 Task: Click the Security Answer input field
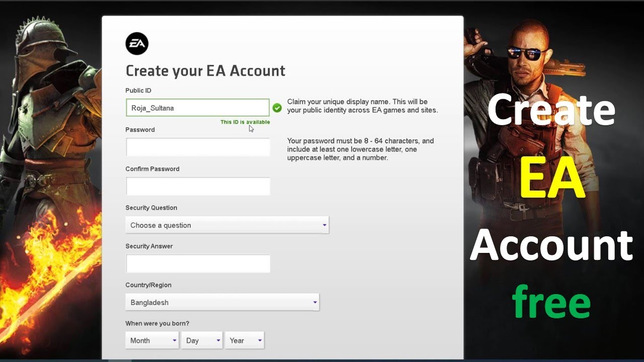(x=198, y=263)
